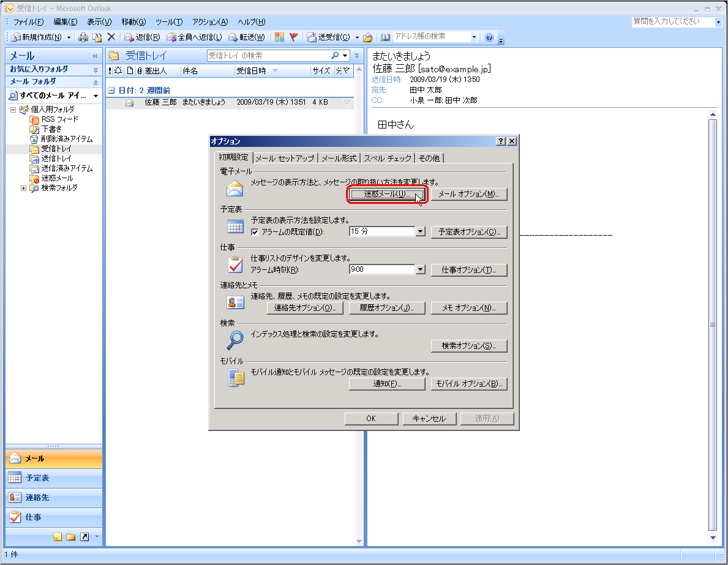Expand the 検索フォルダ tree node
Screen dimensions: 728x565
[23, 188]
